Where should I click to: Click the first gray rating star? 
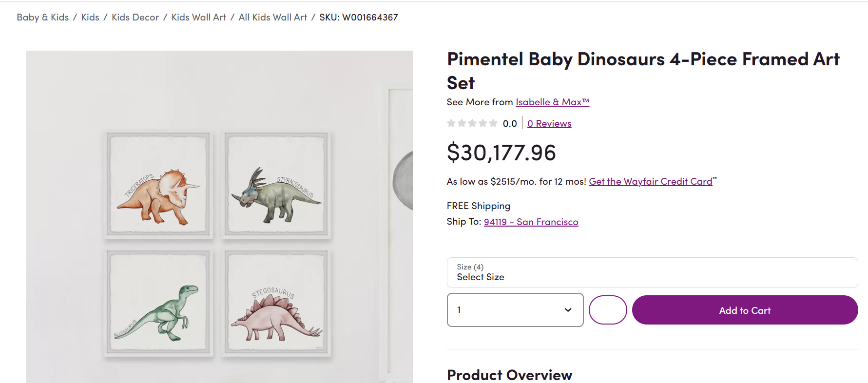(451, 123)
